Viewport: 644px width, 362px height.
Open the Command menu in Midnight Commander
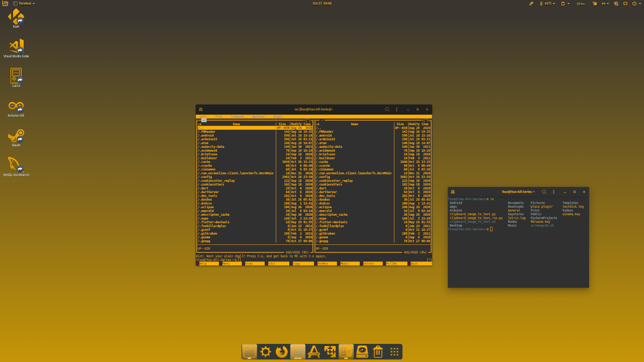[236, 116]
